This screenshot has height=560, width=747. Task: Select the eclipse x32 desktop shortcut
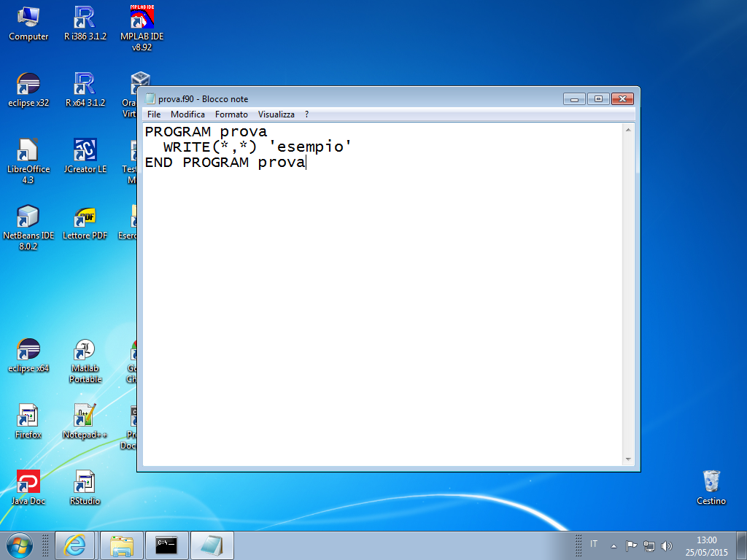(x=28, y=86)
